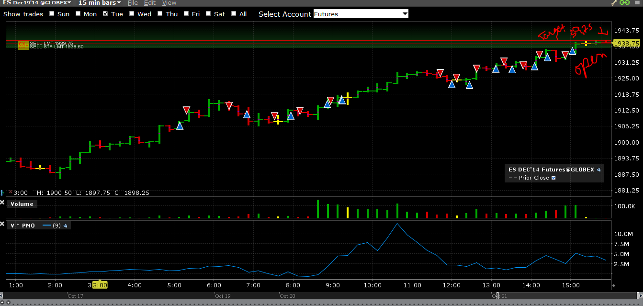Screen dimensions: 644x306
Task: Click the blue buy marker near 6:50
Action: pos(247,114)
